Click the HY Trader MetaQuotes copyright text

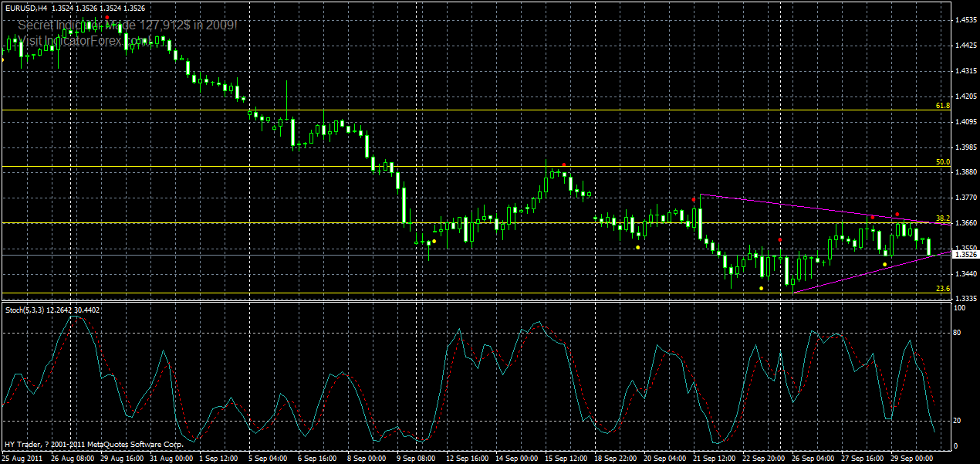click(x=93, y=445)
